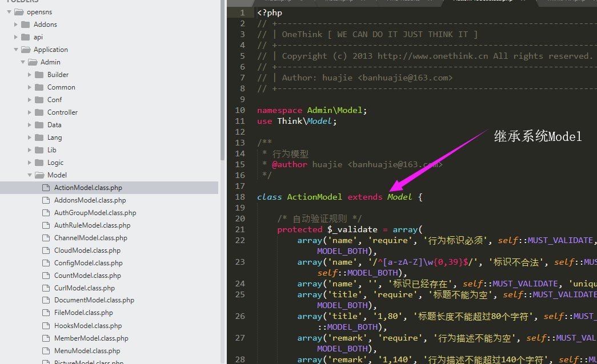Collapse the Admin folder arrow

23,62
